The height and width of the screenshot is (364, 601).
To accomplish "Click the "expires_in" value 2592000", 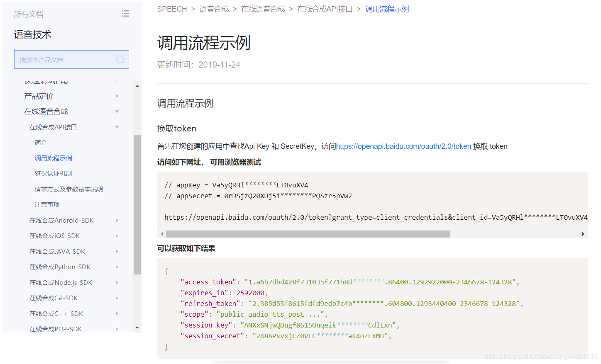I will tap(250, 293).
